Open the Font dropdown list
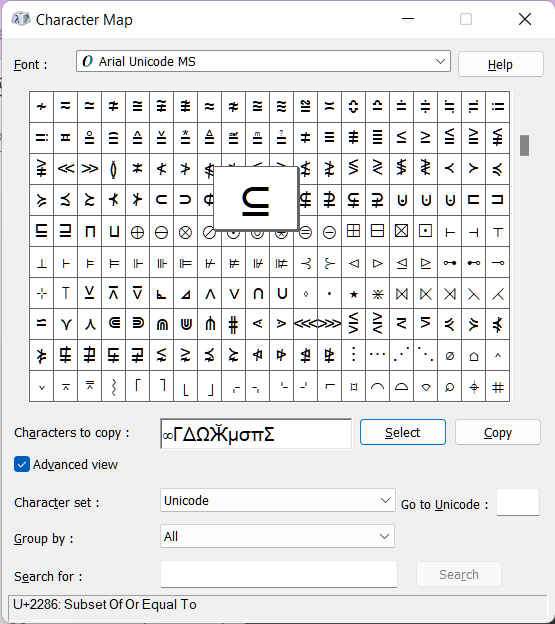Screen dimensions: 555x624 [x=263, y=61]
